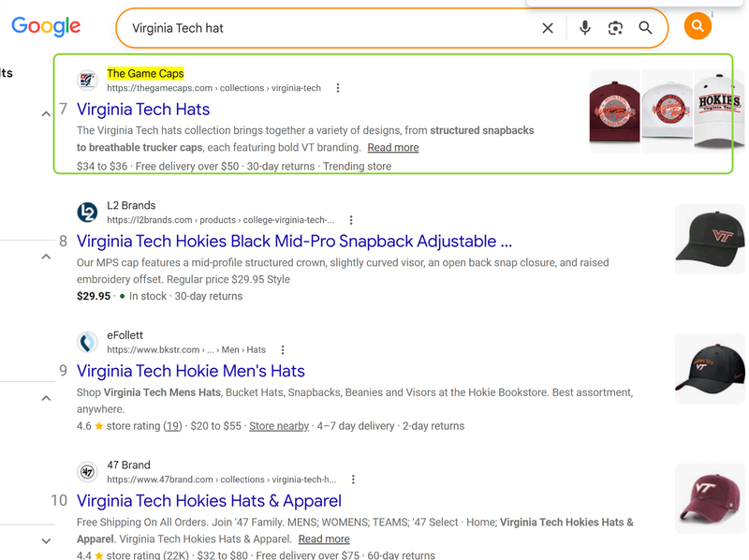Image resolution: width=749 pixels, height=560 pixels.
Task: Open more options for bkstr.com result
Action: point(283,349)
